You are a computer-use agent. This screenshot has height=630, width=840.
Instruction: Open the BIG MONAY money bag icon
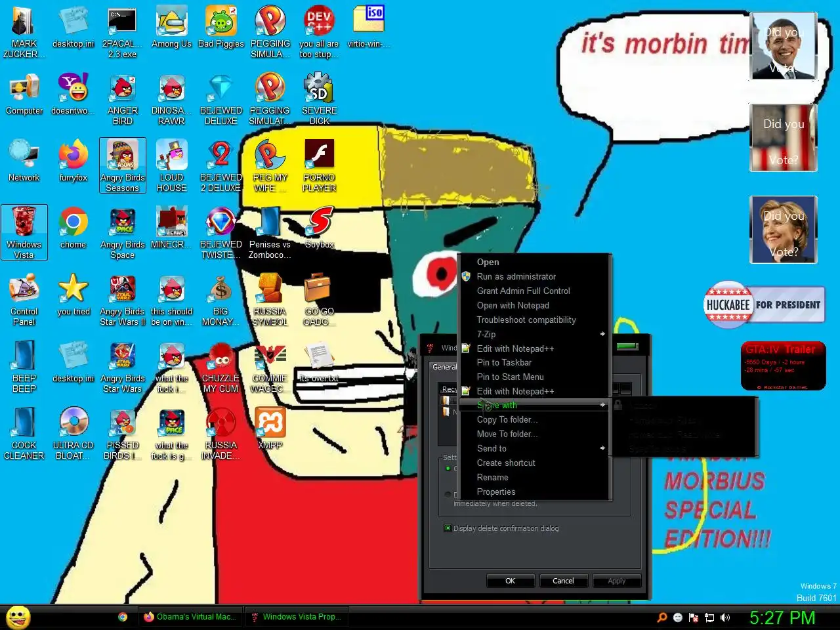point(220,300)
